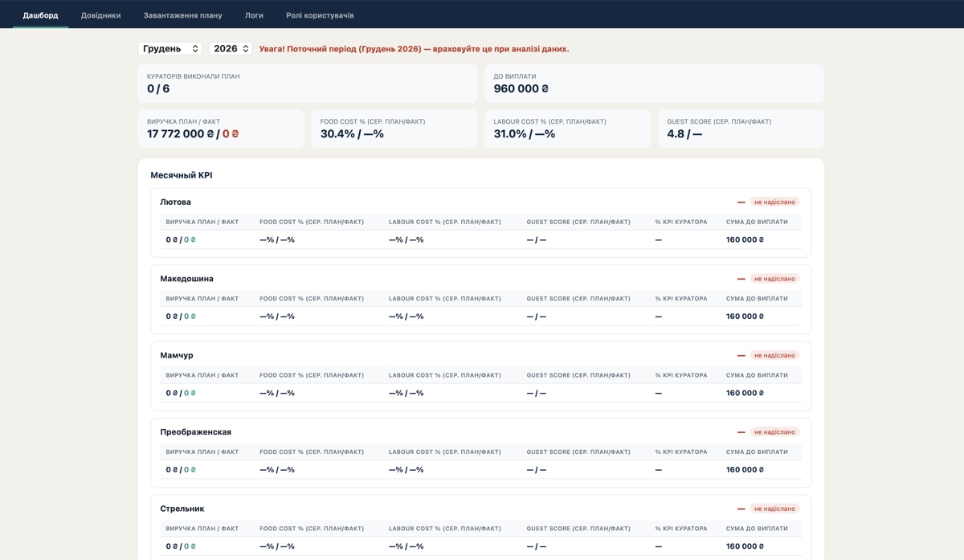Viewport: 964px width, 560px height.
Task: Go to the Логи tab
Action: [254, 15]
